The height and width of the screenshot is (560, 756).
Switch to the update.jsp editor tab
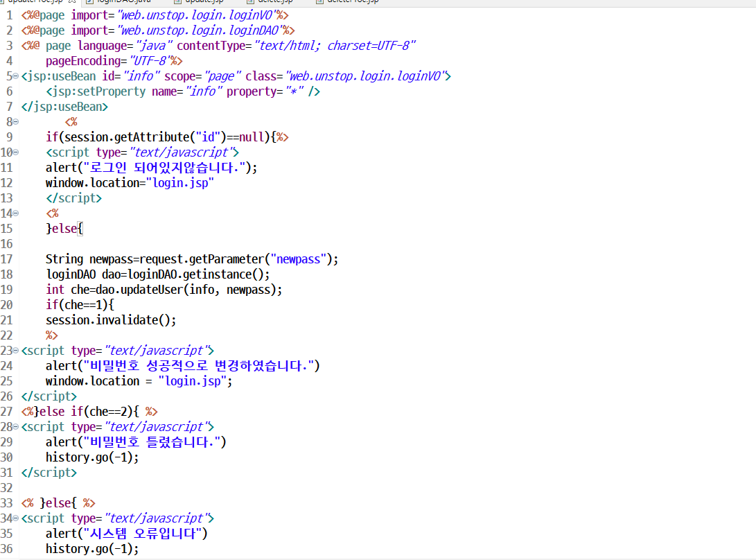(199, 1)
